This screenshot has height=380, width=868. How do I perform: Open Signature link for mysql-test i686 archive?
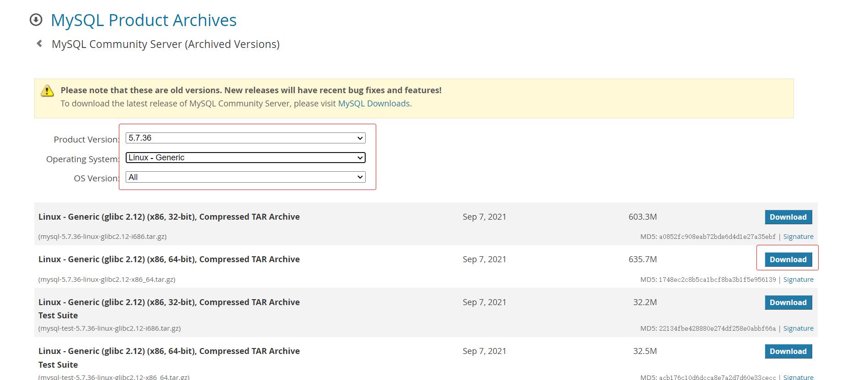(x=799, y=328)
